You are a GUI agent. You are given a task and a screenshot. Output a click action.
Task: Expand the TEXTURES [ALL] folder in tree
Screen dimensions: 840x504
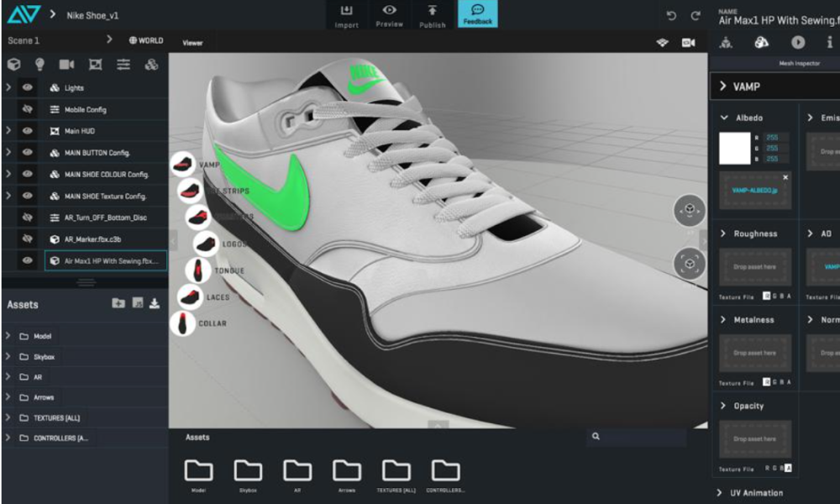(8, 417)
